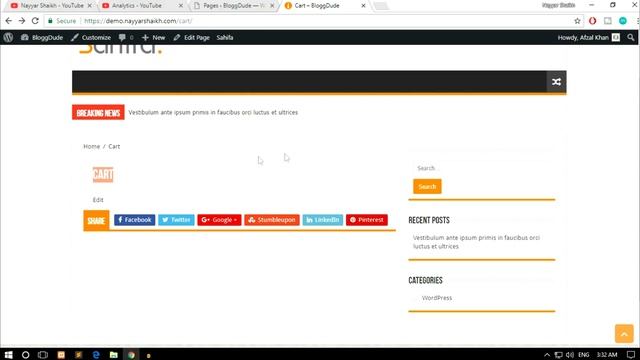Click the orange Search button
Image resolution: width=640 pixels, height=360 pixels.
tap(427, 187)
